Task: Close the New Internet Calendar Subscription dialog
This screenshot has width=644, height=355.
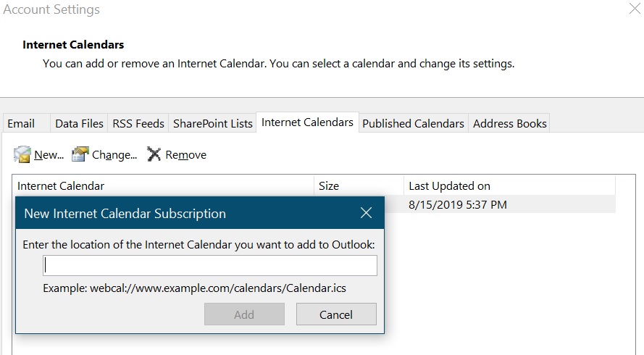Action: click(366, 213)
